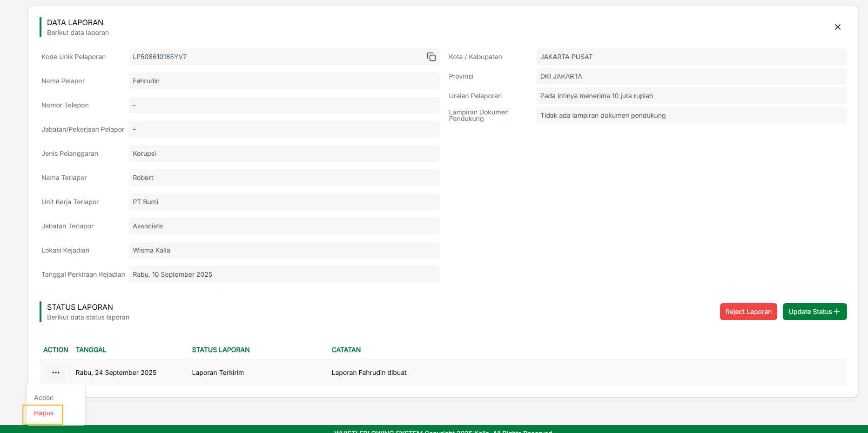
Task: Select the Uraian Pelaporan field
Action: click(691, 96)
